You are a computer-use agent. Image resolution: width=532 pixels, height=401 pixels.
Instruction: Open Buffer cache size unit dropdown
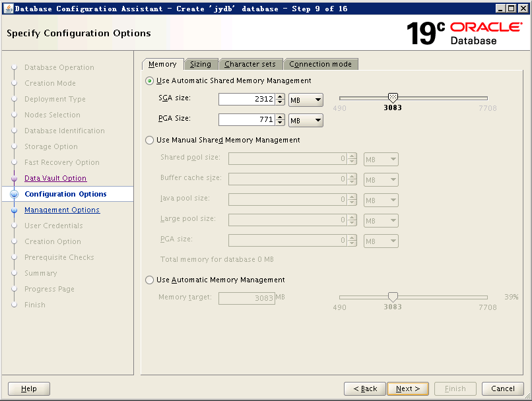pyautogui.click(x=381, y=179)
